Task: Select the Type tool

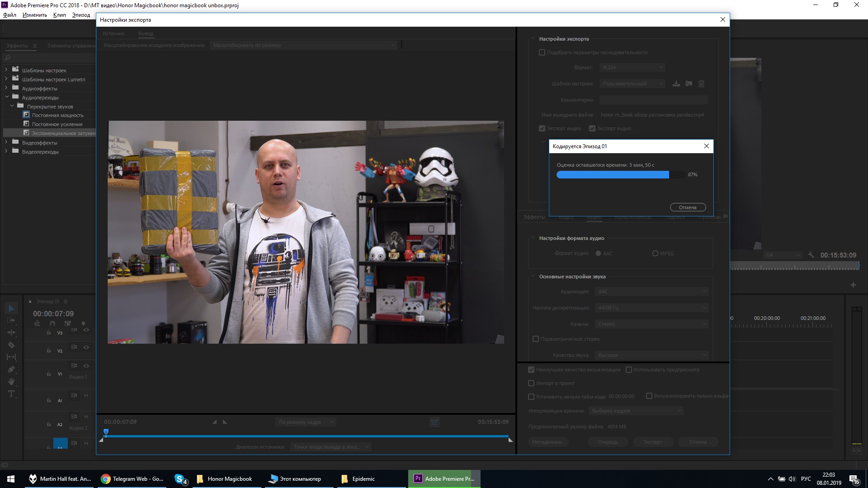Action: [11, 394]
